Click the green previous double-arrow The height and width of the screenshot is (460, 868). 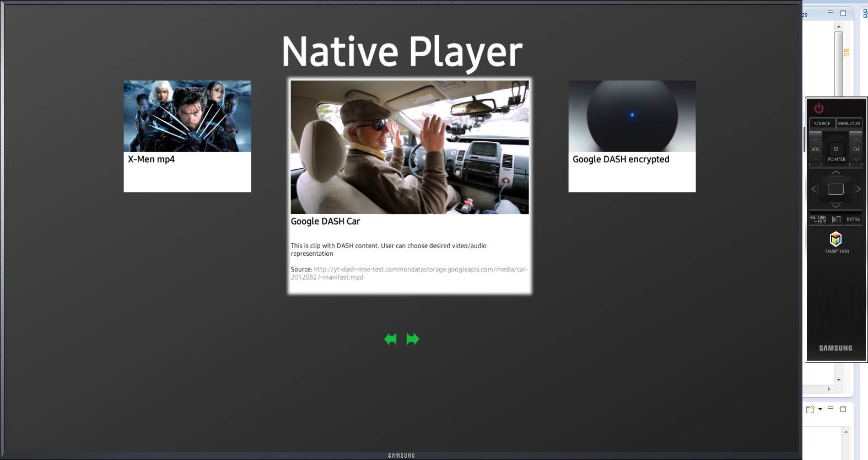point(390,339)
